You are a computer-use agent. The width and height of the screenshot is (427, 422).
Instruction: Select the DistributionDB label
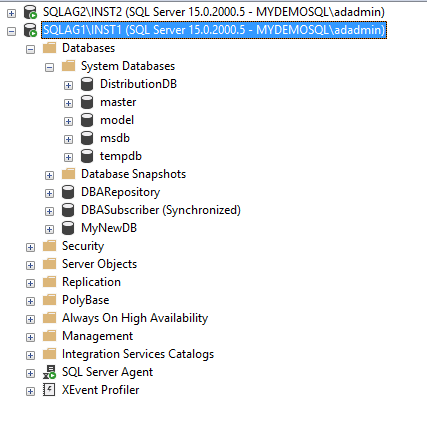pos(138,84)
